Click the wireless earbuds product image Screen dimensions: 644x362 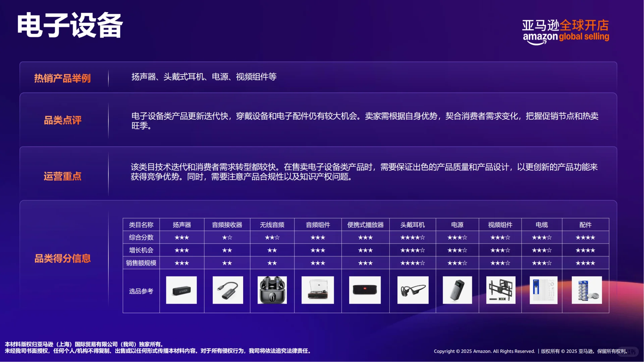coord(272,290)
